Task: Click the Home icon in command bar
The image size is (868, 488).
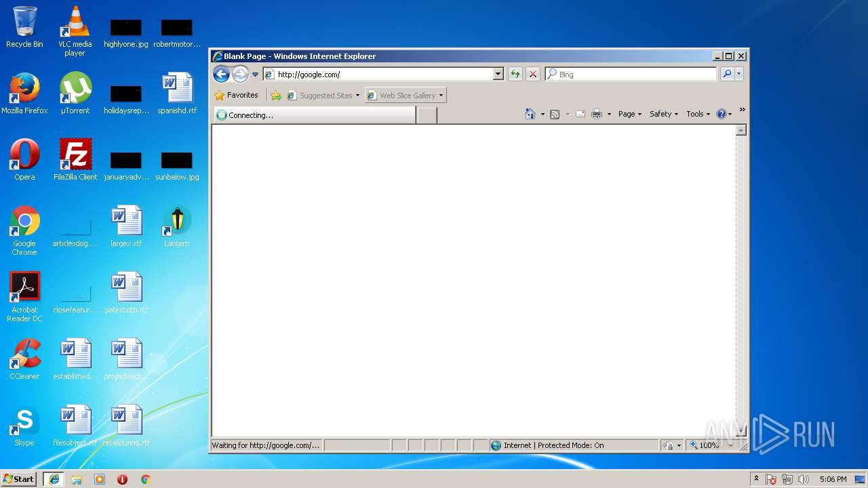Action: pyautogui.click(x=530, y=114)
